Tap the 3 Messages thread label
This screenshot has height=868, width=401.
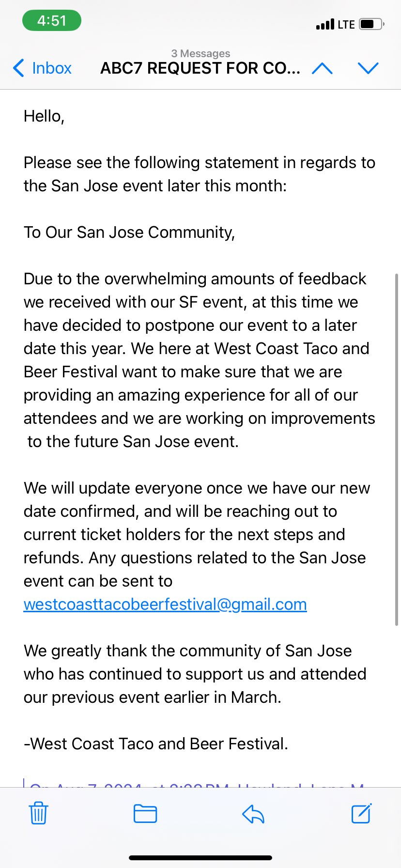point(200,53)
